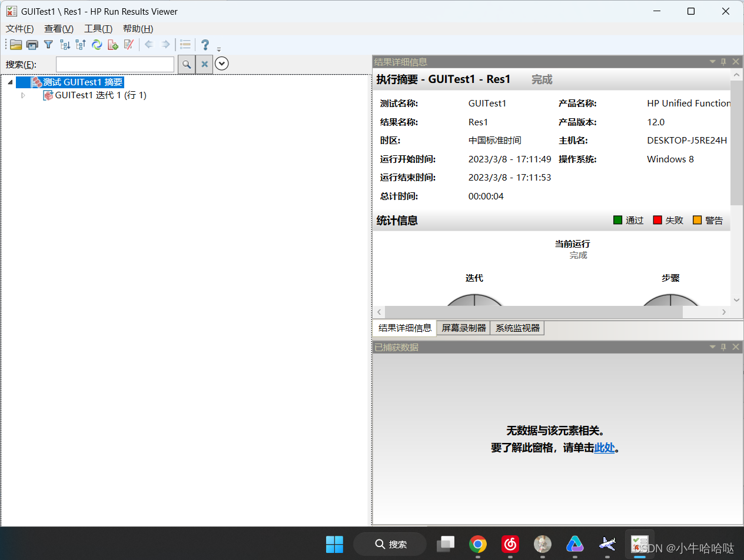Open a test result file
The height and width of the screenshot is (560, 744).
click(x=16, y=45)
